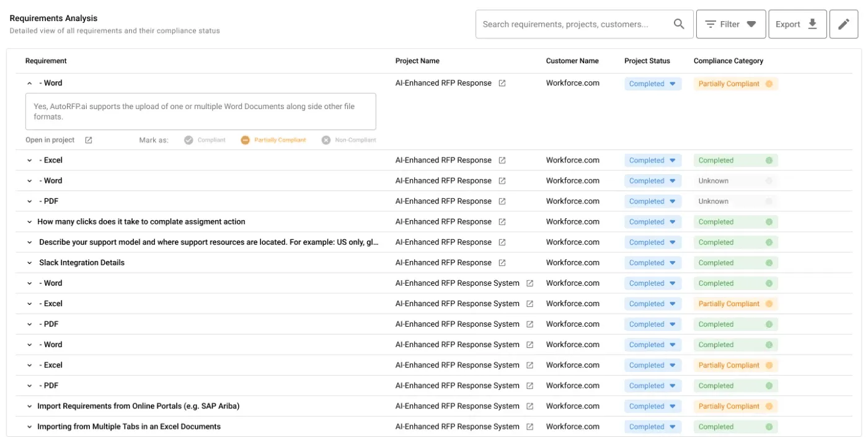The height and width of the screenshot is (437, 868).
Task: Click the Project Name column header
Action: click(417, 61)
